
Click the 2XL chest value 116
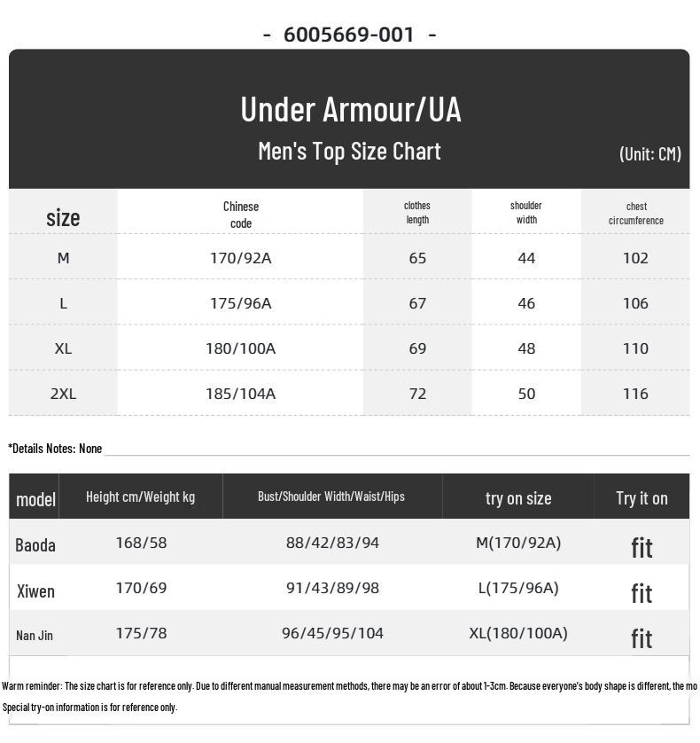(x=635, y=394)
